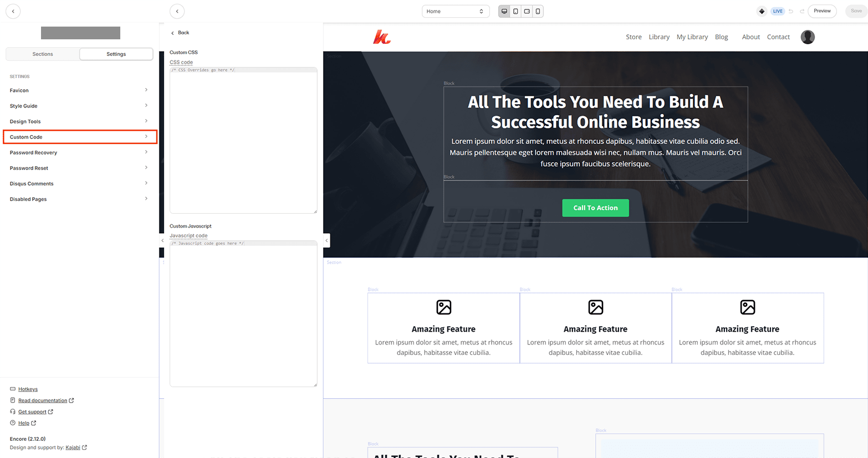Open the Read documentation link
868x458 pixels.
point(43,400)
